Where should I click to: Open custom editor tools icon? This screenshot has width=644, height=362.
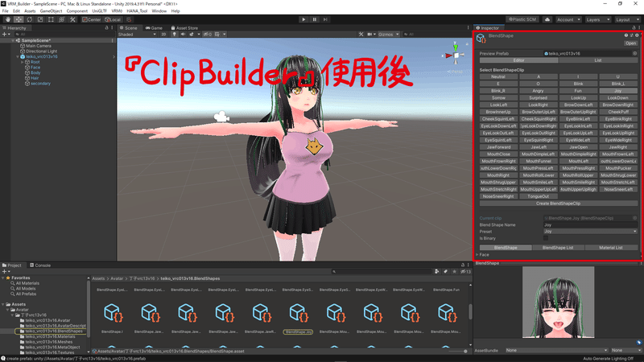point(72,19)
